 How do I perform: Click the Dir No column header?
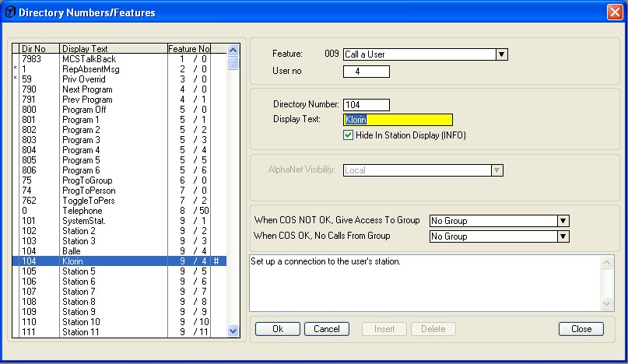pos(39,48)
